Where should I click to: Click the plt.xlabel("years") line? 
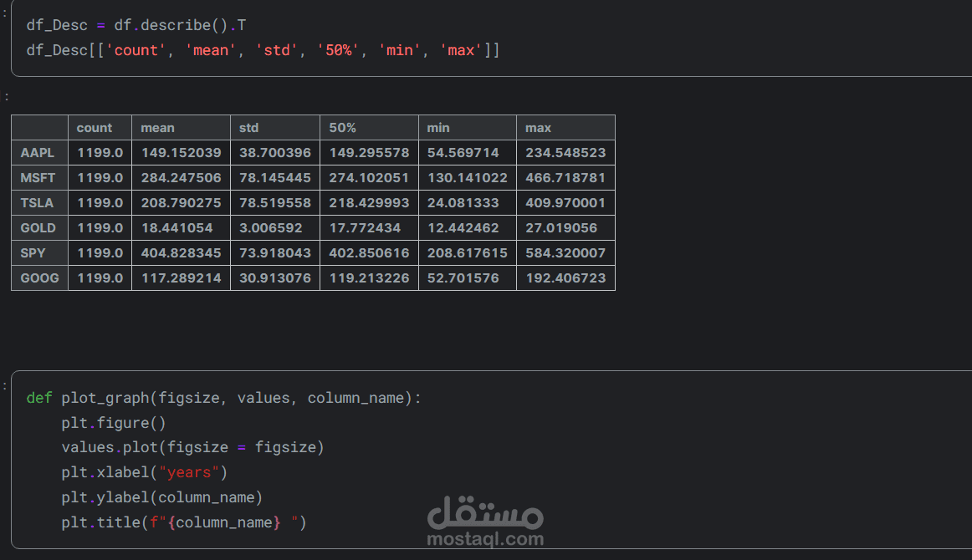(145, 472)
